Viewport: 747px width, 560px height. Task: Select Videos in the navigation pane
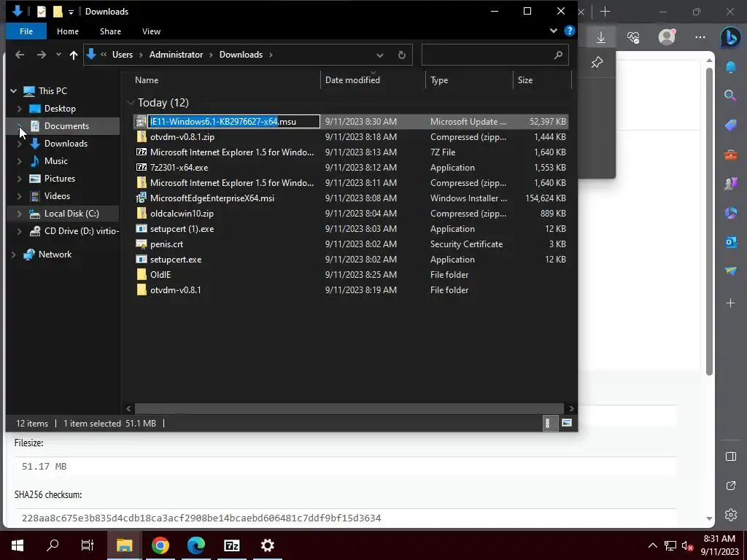click(x=57, y=196)
